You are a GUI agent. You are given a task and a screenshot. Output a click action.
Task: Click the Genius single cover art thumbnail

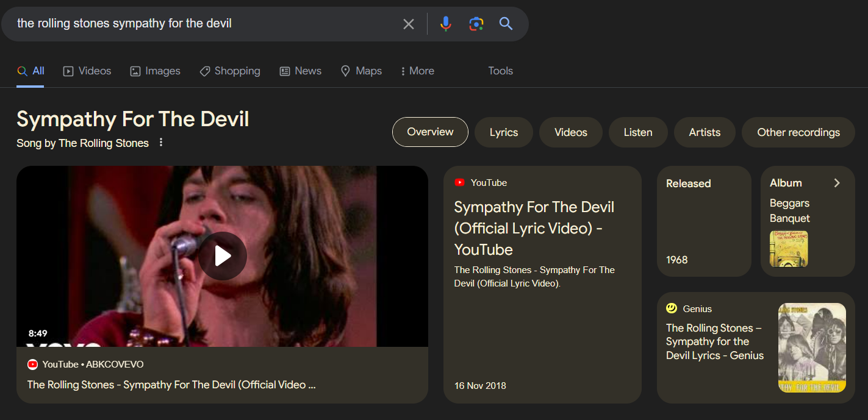[812, 347]
